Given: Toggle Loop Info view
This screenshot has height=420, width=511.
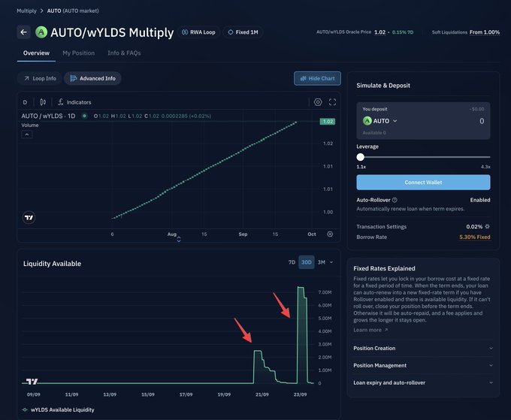Looking at the screenshot, I should click(x=40, y=79).
